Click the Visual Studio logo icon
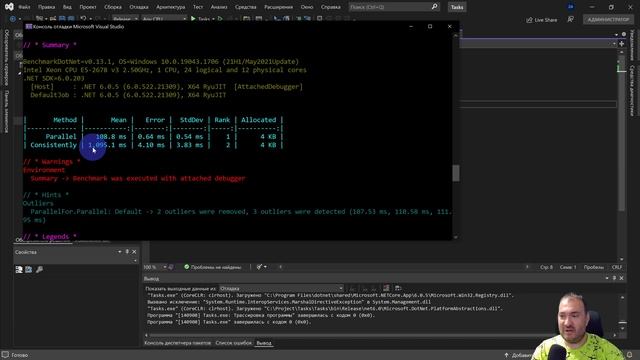640x360 pixels. (9, 7)
